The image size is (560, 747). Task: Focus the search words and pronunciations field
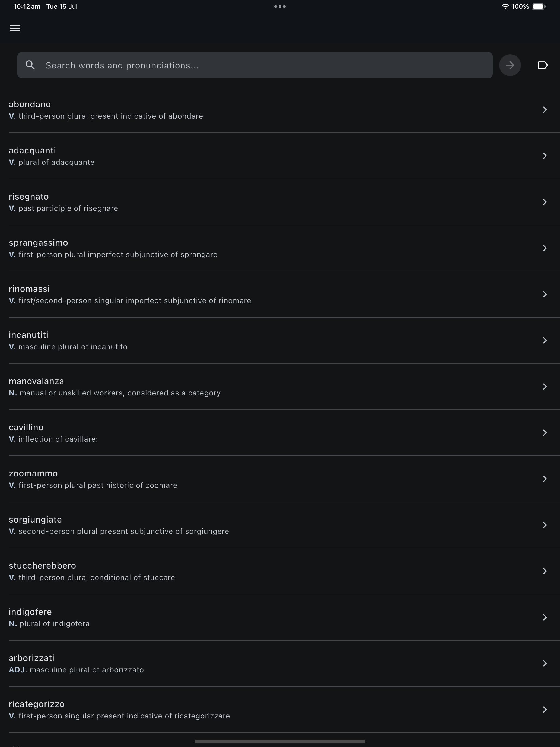point(263,65)
